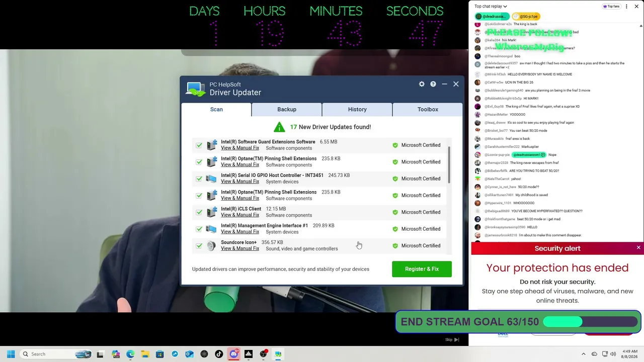Uncheck first Optane Pinning Shell Extensions driver

click(199, 162)
